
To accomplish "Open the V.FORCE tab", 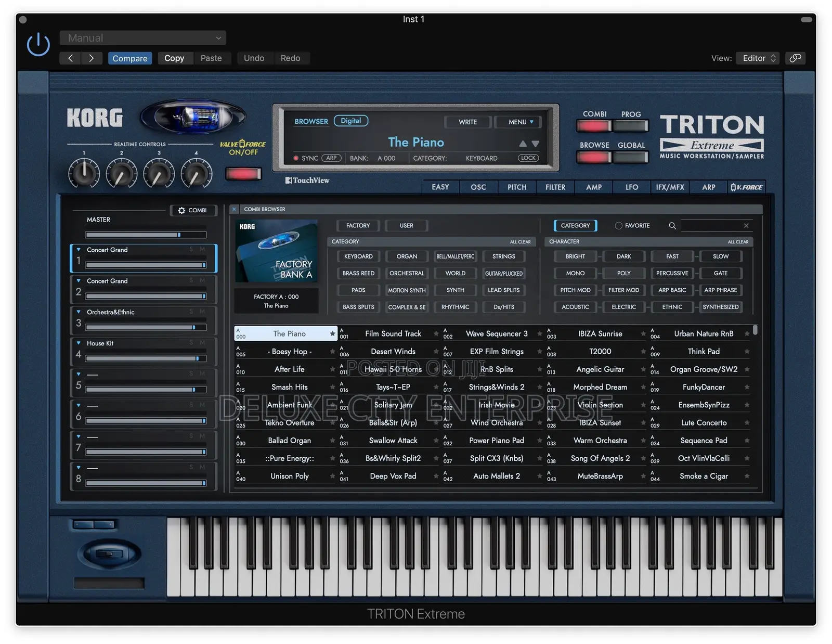I will (746, 187).
